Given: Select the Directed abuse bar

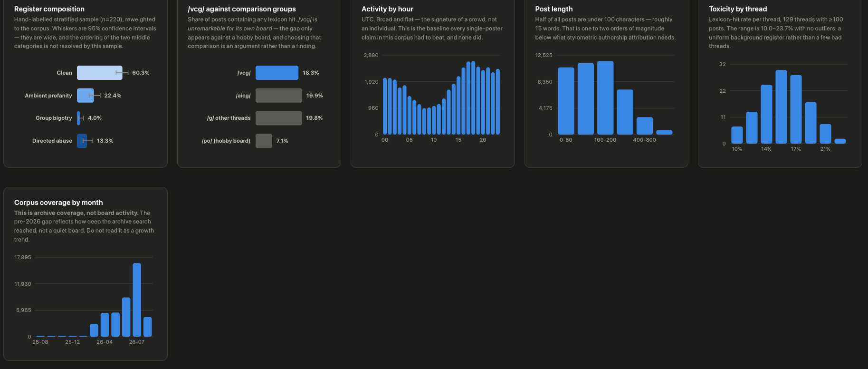Looking at the screenshot, I should 82,141.
